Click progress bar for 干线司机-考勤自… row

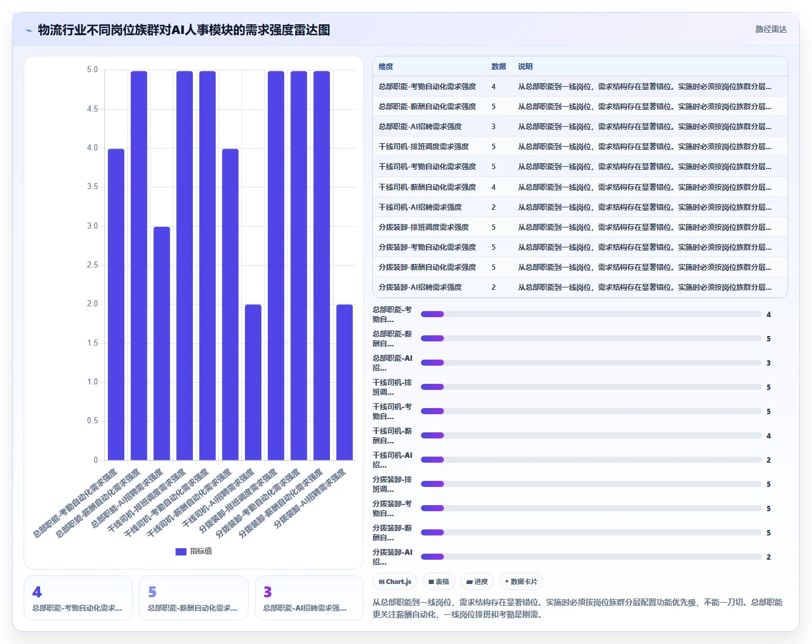[591, 411]
